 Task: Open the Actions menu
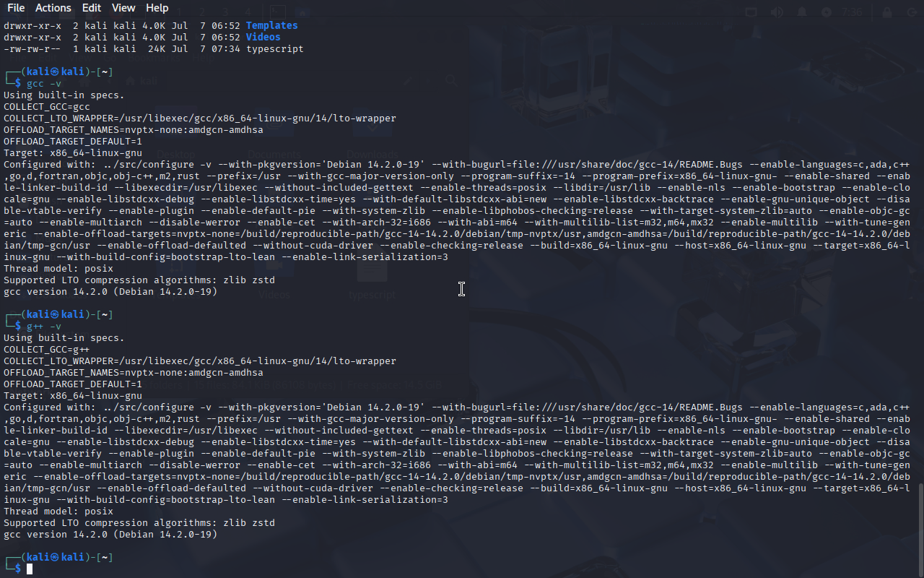click(53, 8)
